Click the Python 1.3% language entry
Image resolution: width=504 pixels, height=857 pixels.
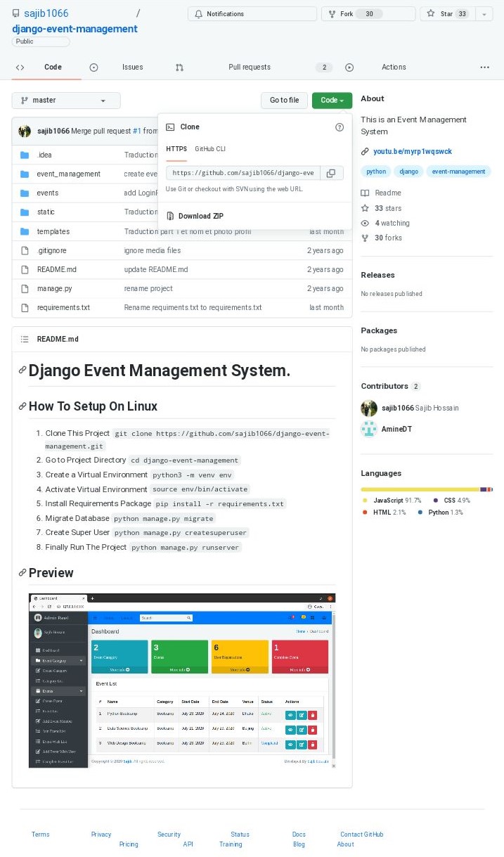[441, 513]
